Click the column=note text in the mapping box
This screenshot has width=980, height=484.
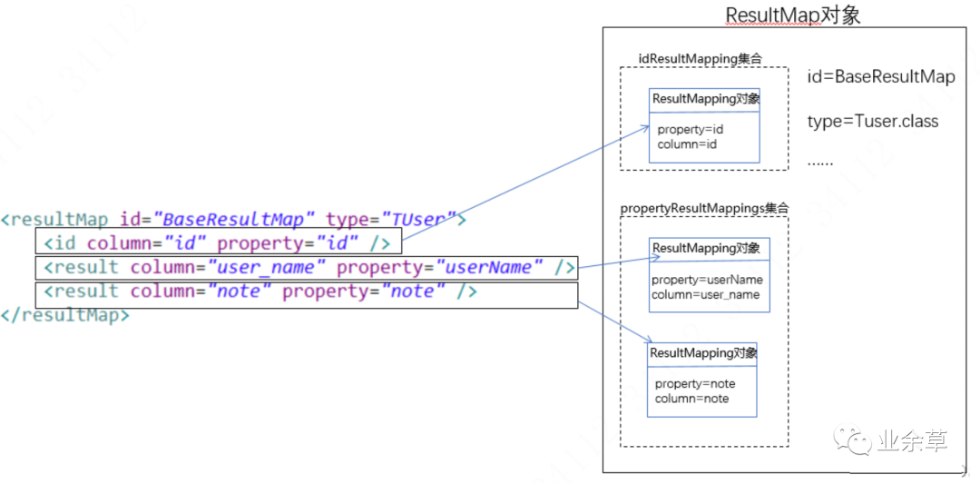(691, 399)
